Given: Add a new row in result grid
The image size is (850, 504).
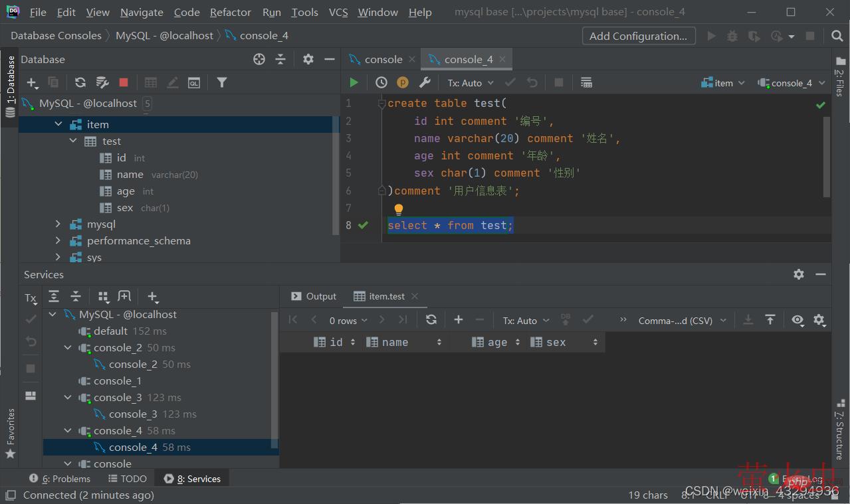Looking at the screenshot, I should pyautogui.click(x=459, y=320).
